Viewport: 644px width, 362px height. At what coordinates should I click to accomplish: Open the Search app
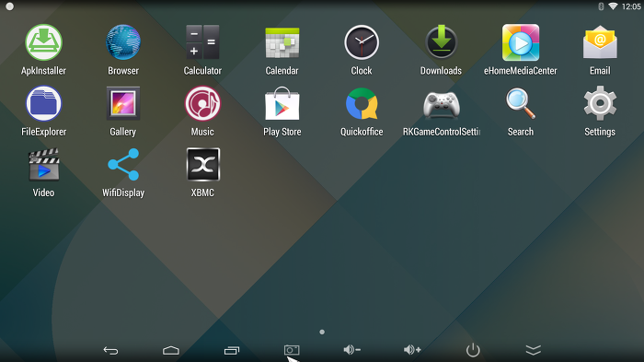[x=521, y=103]
